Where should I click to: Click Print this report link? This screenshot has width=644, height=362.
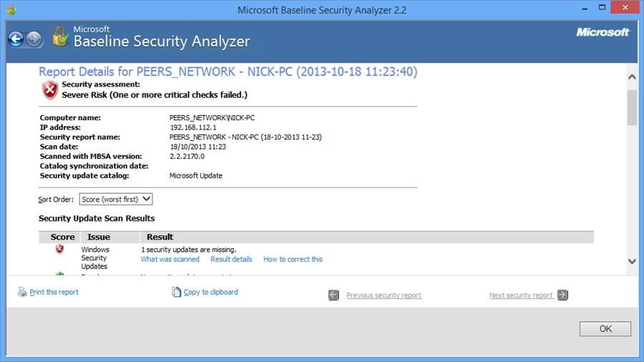54,292
